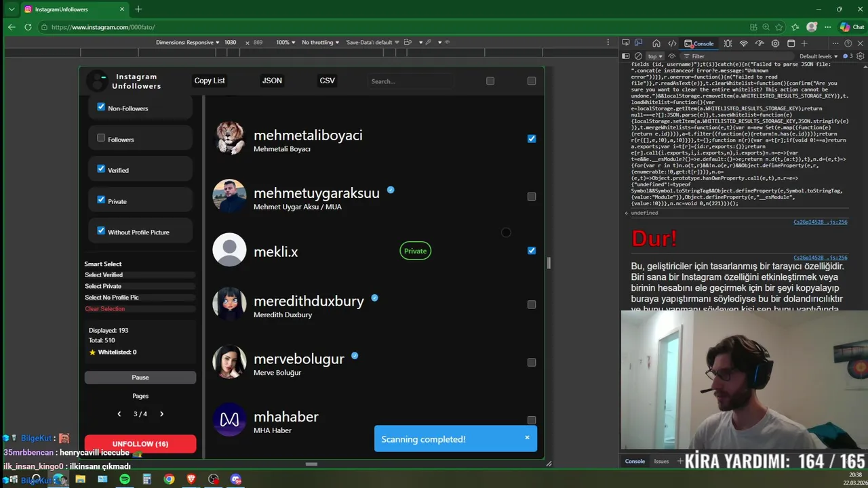Open DevTools Welcome home icon
Image resolution: width=868 pixels, height=488 pixels.
(x=656, y=43)
